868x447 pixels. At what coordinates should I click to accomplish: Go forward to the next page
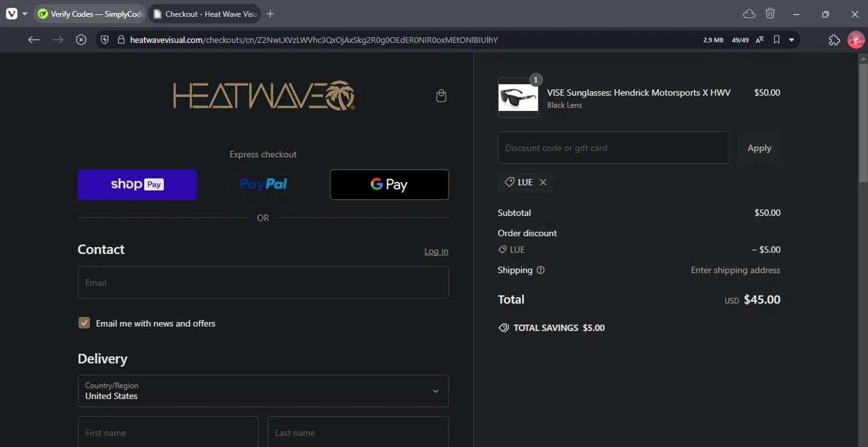57,40
